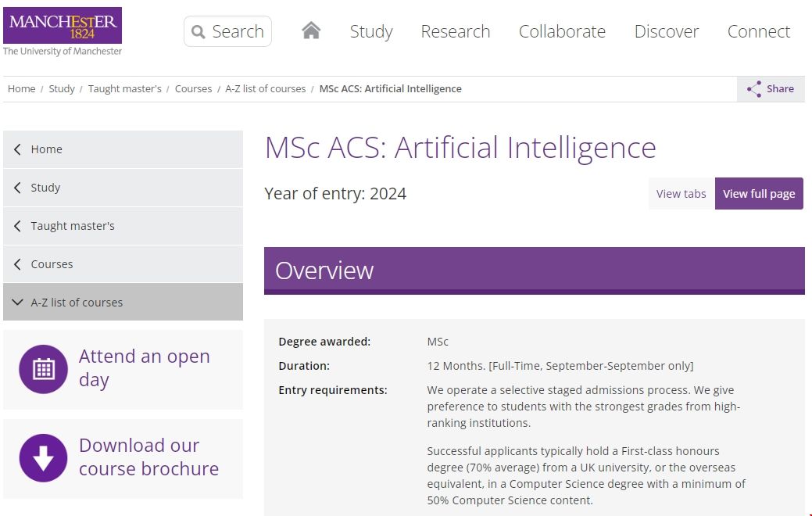812x516 pixels.
Task: Switch to View tabs layout
Action: click(x=681, y=194)
